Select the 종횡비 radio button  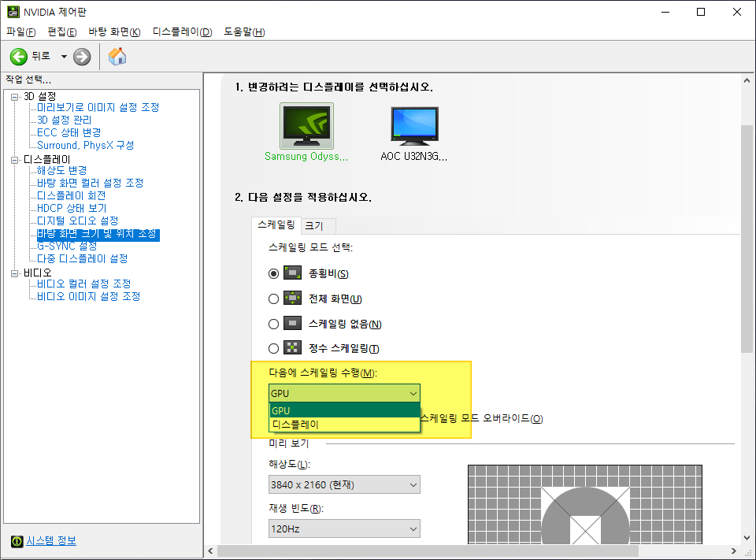273,273
